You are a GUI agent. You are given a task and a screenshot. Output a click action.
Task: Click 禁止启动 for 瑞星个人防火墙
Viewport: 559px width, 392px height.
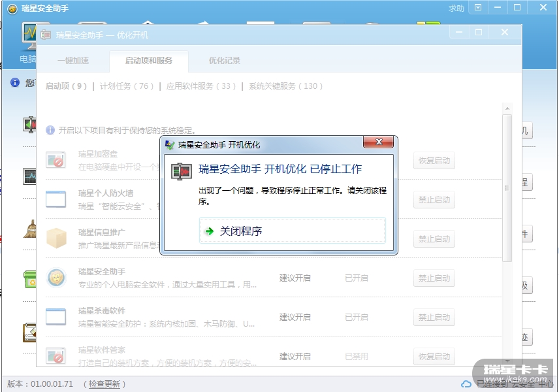434,200
